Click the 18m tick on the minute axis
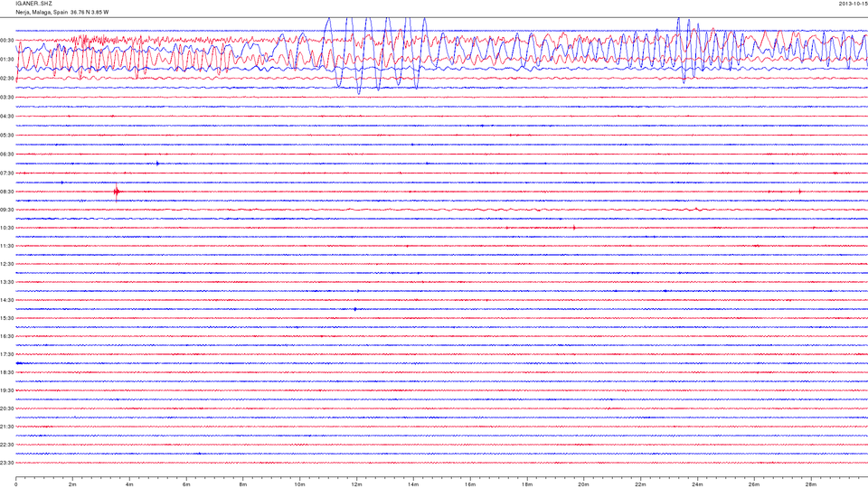 (526, 484)
